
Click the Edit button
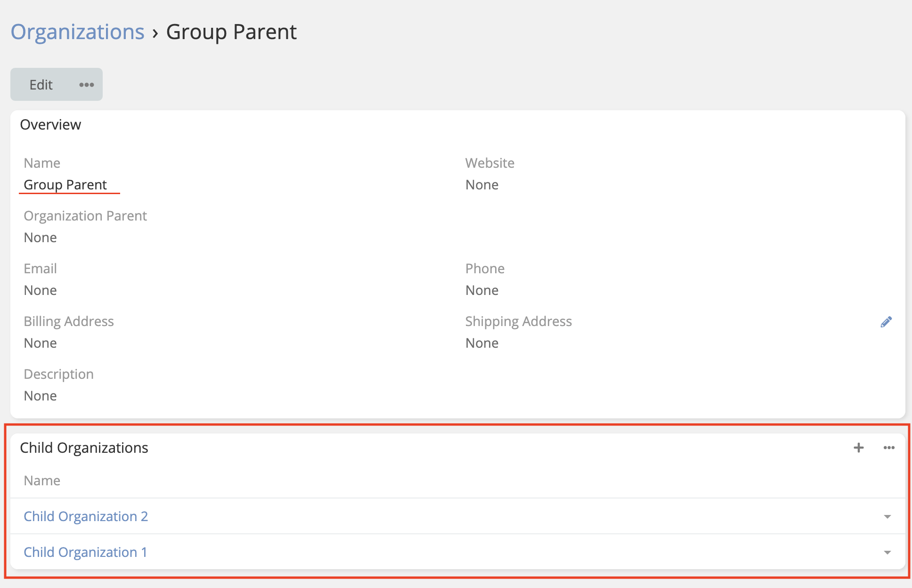pyautogui.click(x=41, y=85)
